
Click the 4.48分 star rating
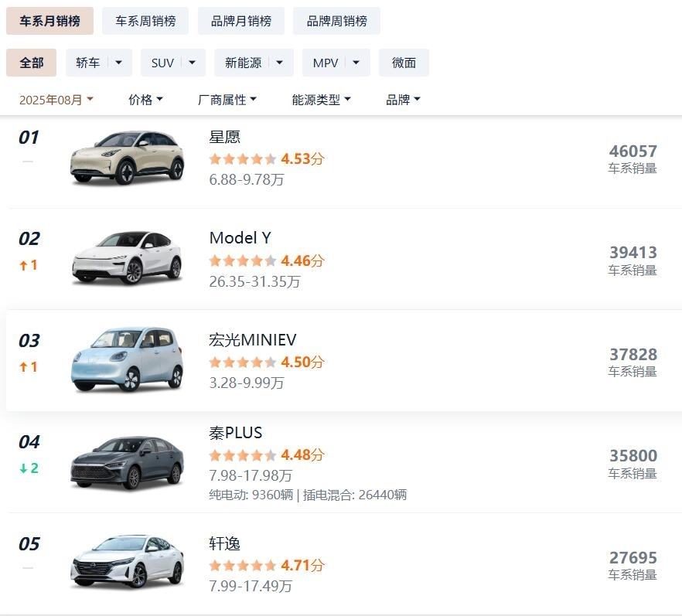(267, 454)
